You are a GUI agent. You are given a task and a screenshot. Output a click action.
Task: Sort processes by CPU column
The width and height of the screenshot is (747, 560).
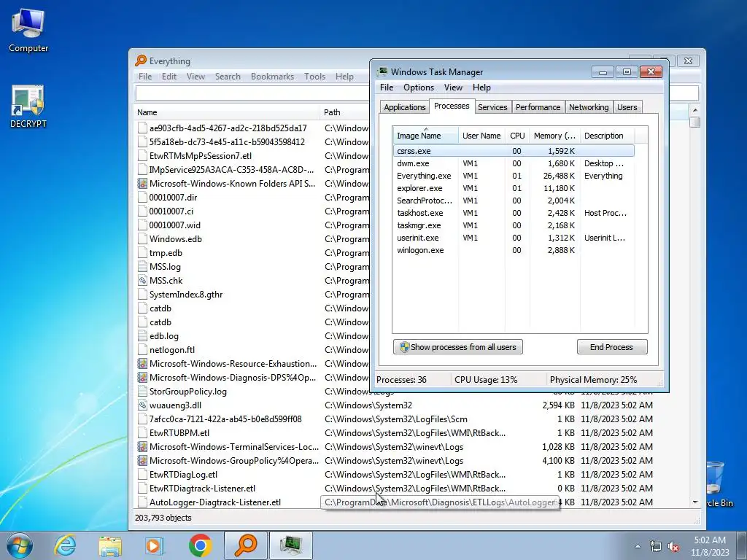(x=517, y=135)
